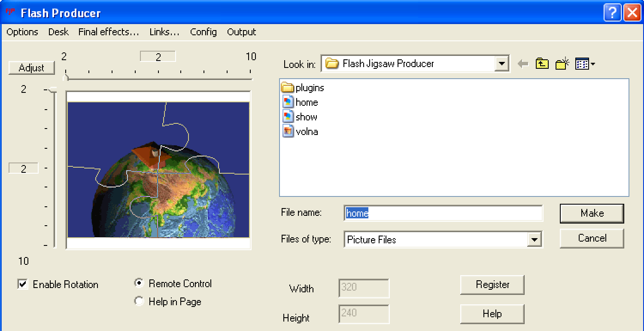Expand the Files of type dropdown
Screen dimensions: 644x331
(534, 239)
